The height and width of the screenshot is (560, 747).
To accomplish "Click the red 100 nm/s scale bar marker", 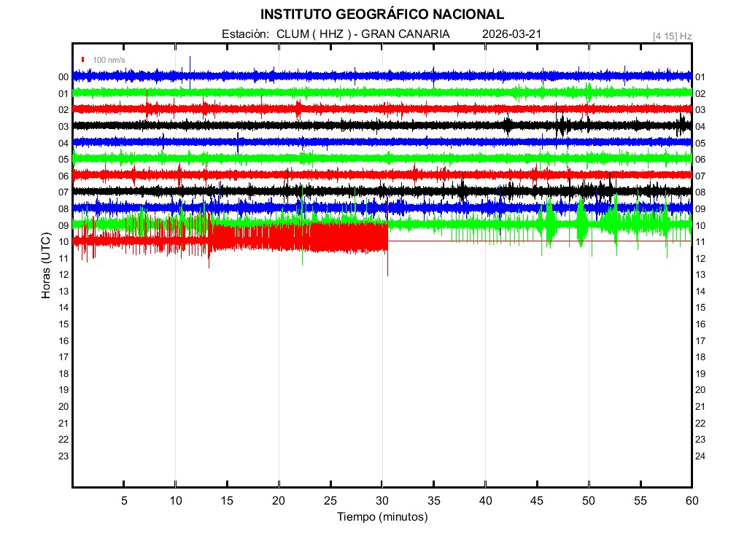I will click(x=83, y=59).
